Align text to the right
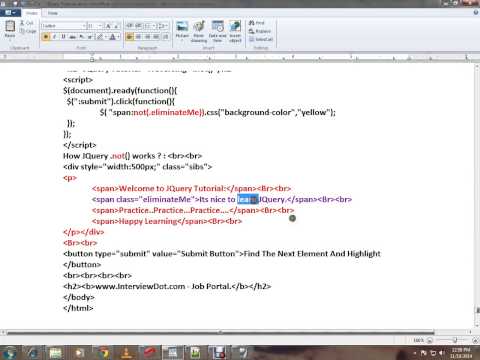The width and height of the screenshot is (480, 360). coord(148,37)
